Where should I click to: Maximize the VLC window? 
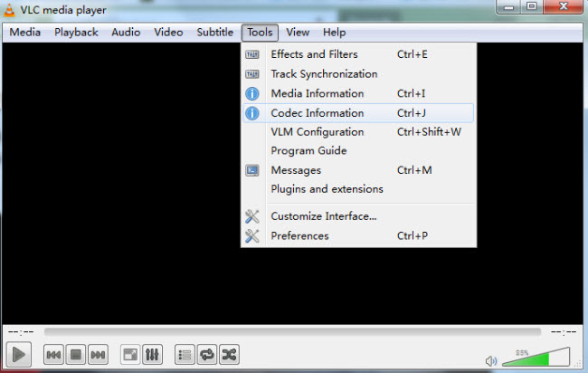[532, 6]
